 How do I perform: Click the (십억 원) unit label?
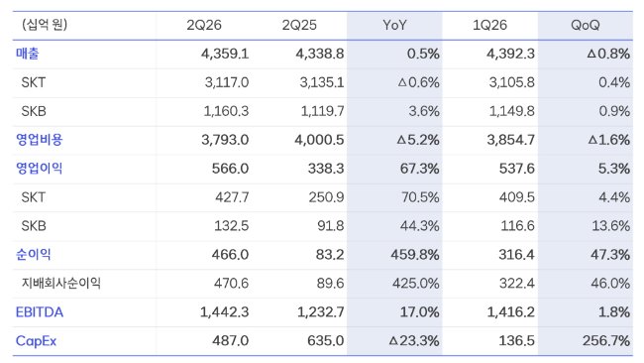click(x=45, y=25)
